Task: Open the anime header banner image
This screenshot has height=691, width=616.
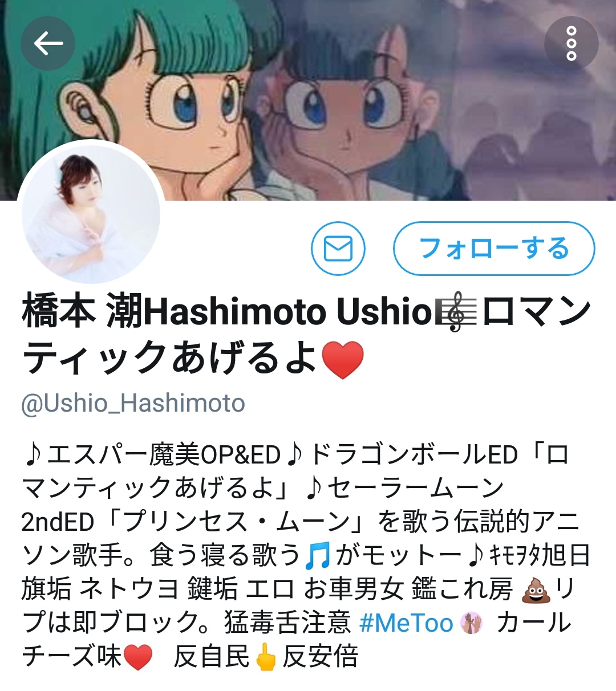Action: tap(308, 100)
